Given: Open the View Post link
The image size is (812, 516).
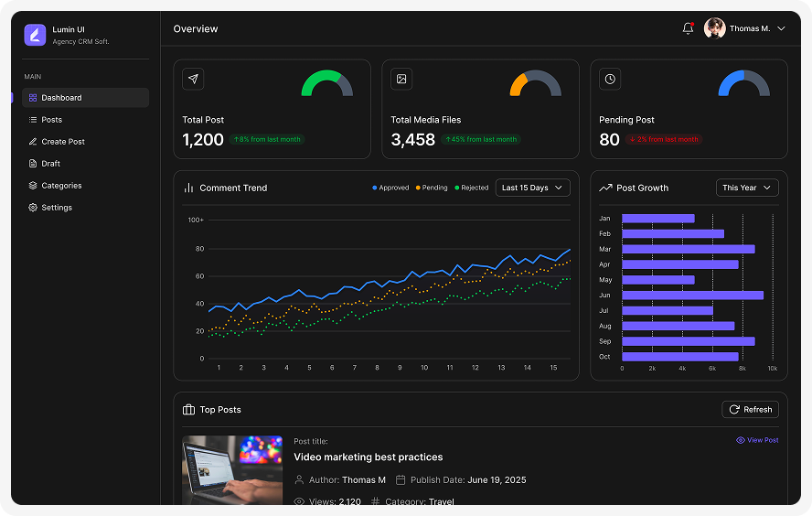Looking at the screenshot, I should tap(757, 440).
